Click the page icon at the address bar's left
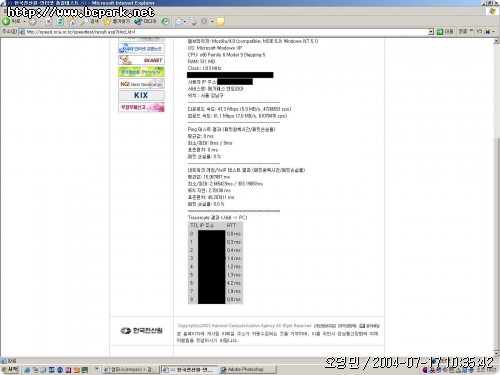 point(22,32)
